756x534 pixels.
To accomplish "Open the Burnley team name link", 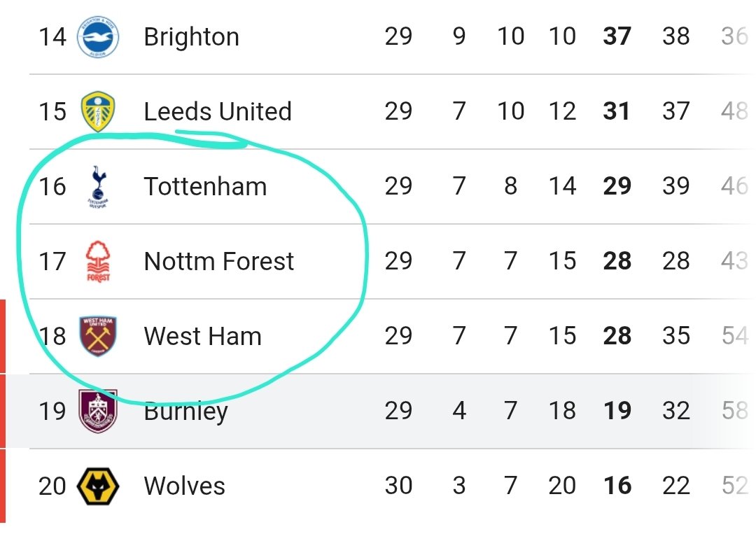I will click(185, 412).
